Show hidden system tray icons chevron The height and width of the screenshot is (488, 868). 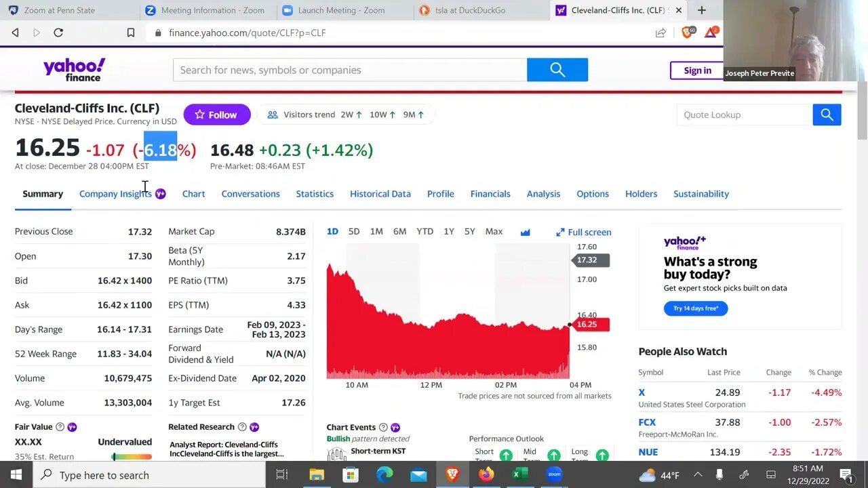[697, 475]
